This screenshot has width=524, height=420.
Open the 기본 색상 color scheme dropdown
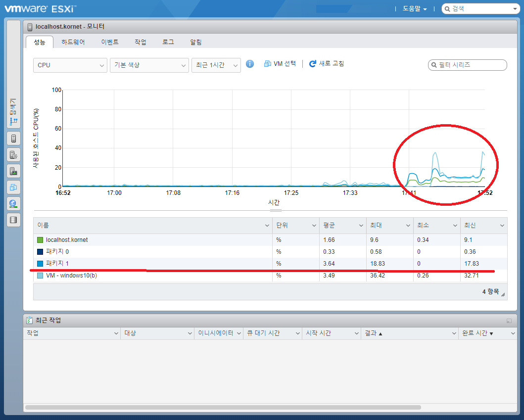149,65
